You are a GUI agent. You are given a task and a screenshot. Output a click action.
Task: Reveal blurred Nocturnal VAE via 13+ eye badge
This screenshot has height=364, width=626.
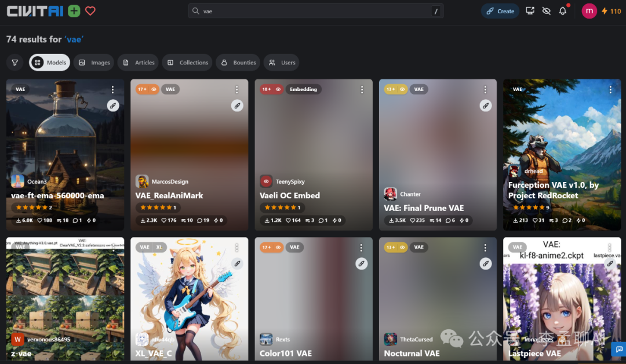point(396,247)
